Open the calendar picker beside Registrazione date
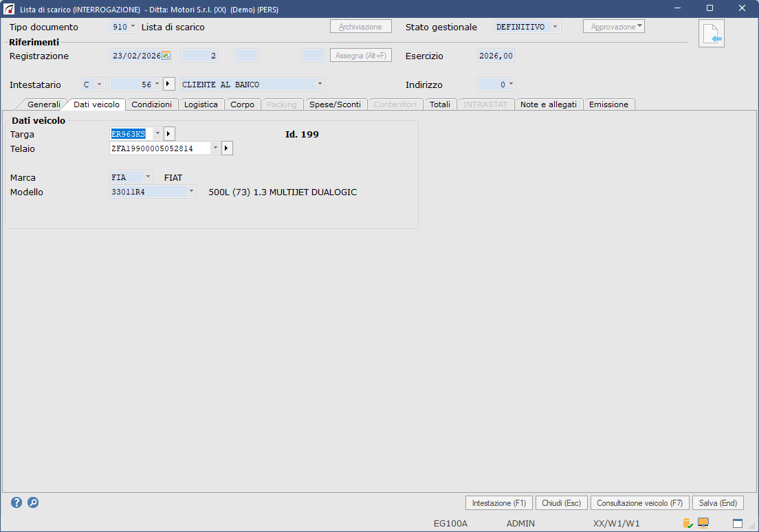Screen dimensions: 759x532 point(166,56)
